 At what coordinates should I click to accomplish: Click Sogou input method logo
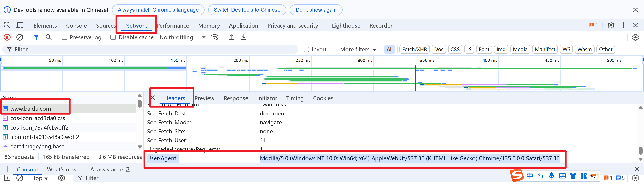tap(517, 175)
